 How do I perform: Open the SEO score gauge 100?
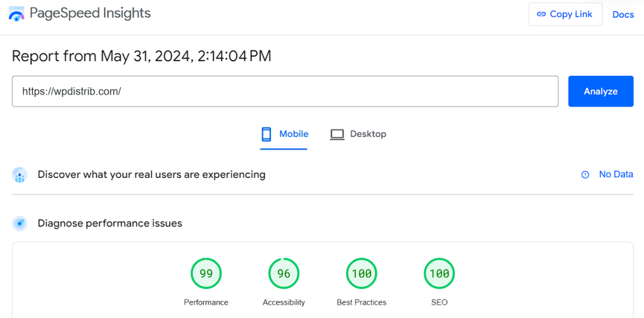[x=439, y=274]
